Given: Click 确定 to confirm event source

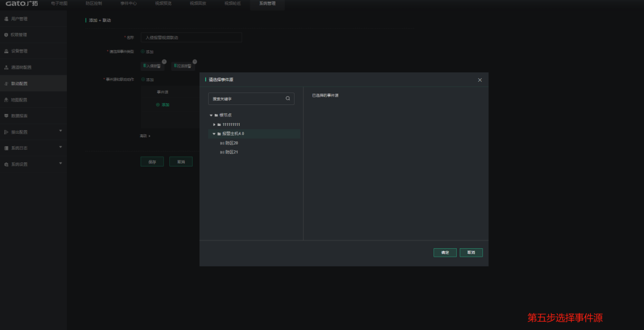Looking at the screenshot, I should 445,252.
